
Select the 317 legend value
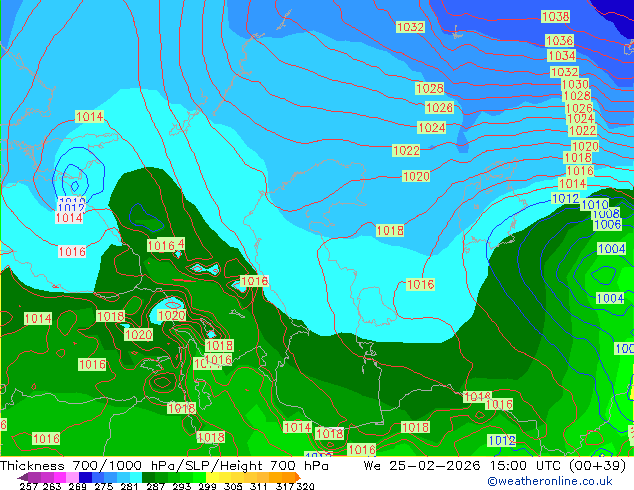(285, 486)
